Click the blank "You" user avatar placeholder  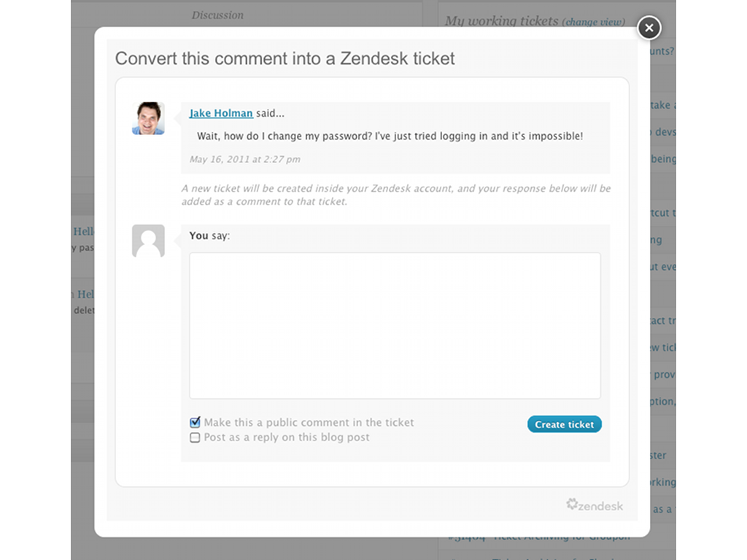(x=148, y=241)
